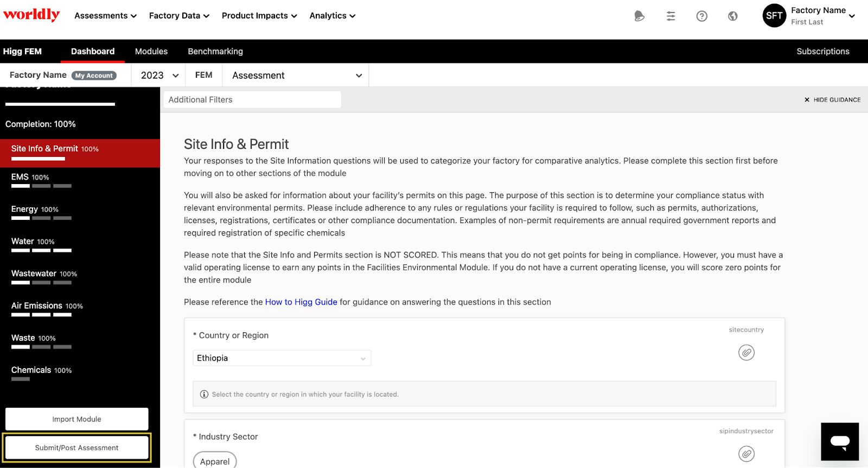Image resolution: width=868 pixels, height=468 pixels.
Task: Click the Additional Filters input field
Action: pyautogui.click(x=252, y=100)
